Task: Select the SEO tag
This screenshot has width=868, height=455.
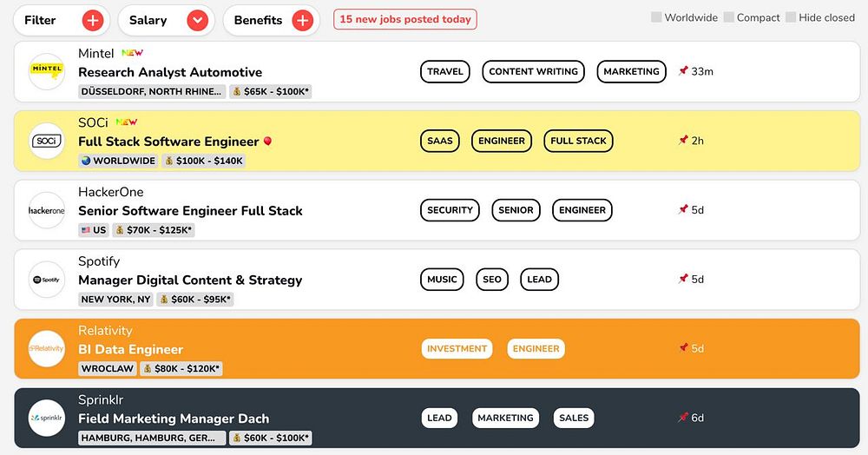Action: point(491,279)
